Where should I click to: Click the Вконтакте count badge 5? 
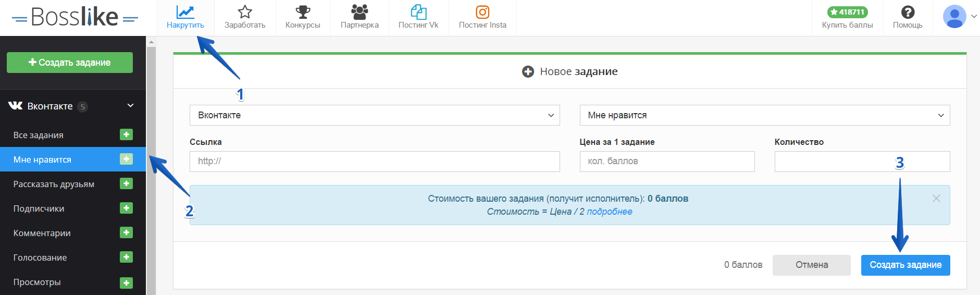pos(82,107)
